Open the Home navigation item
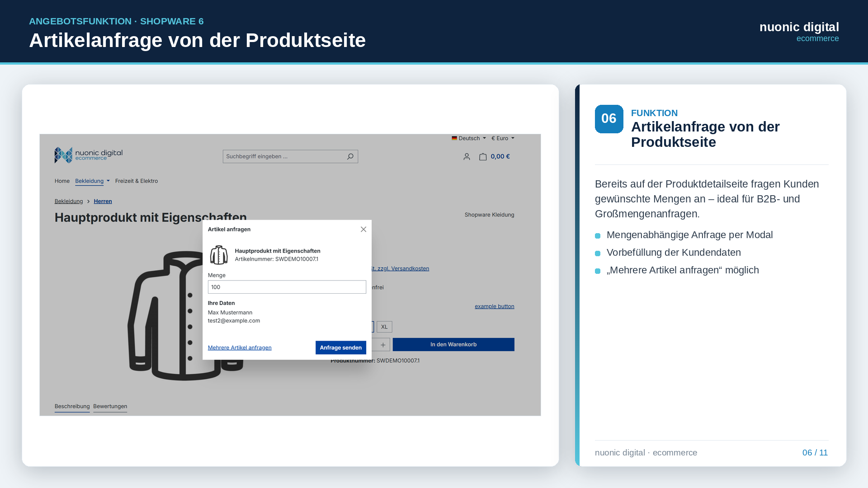The image size is (868, 488). pos(62,181)
